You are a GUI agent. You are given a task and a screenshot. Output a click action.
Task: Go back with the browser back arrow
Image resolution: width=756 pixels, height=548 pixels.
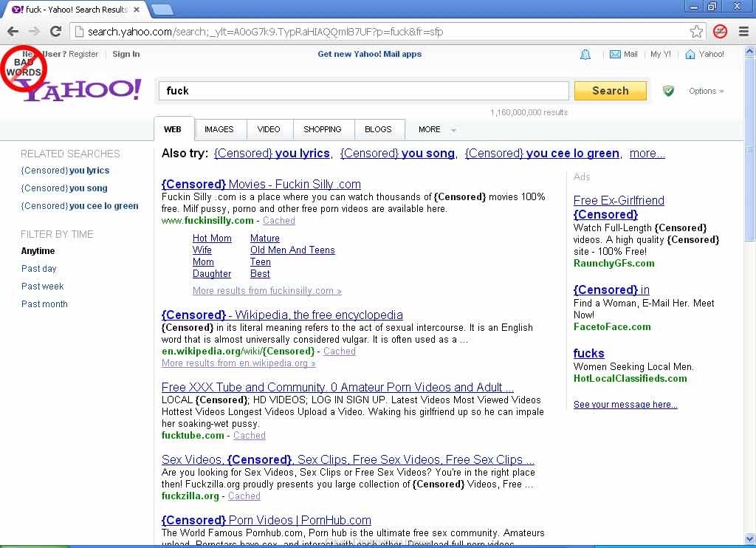click(13, 32)
